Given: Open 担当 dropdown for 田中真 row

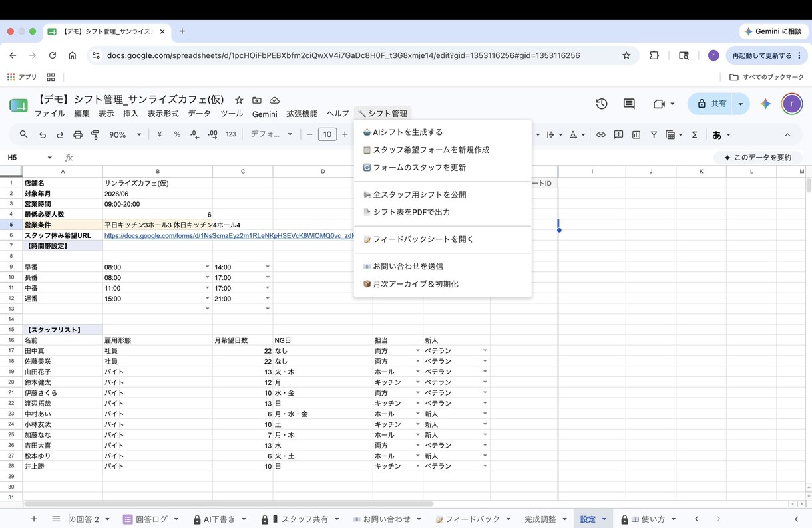Looking at the screenshot, I should pyautogui.click(x=418, y=350).
